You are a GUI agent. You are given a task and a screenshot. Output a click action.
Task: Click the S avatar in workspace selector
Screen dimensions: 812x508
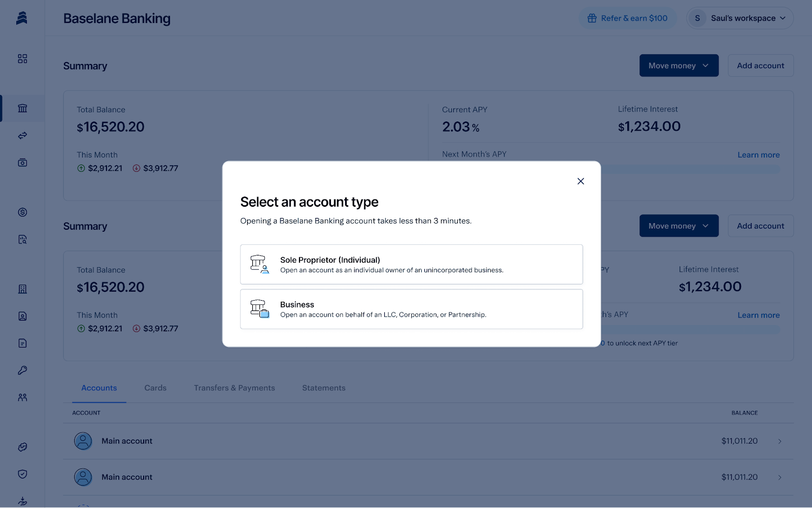pyautogui.click(x=697, y=18)
